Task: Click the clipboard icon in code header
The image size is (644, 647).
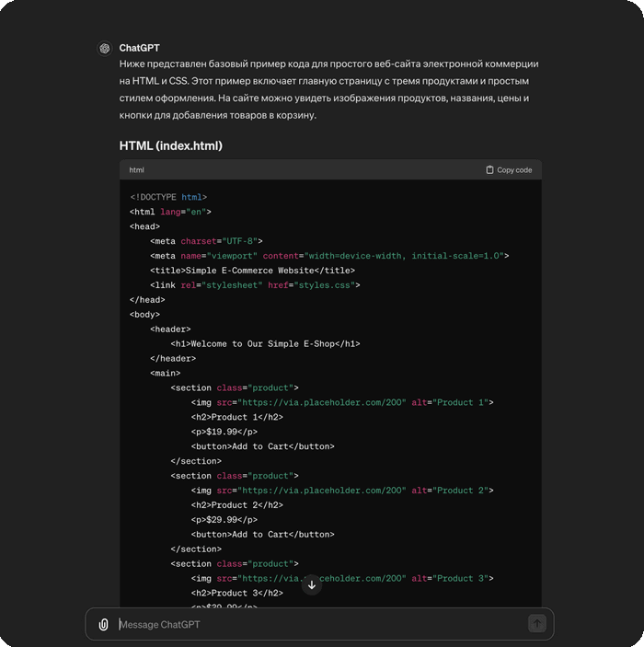Action: 489,170
